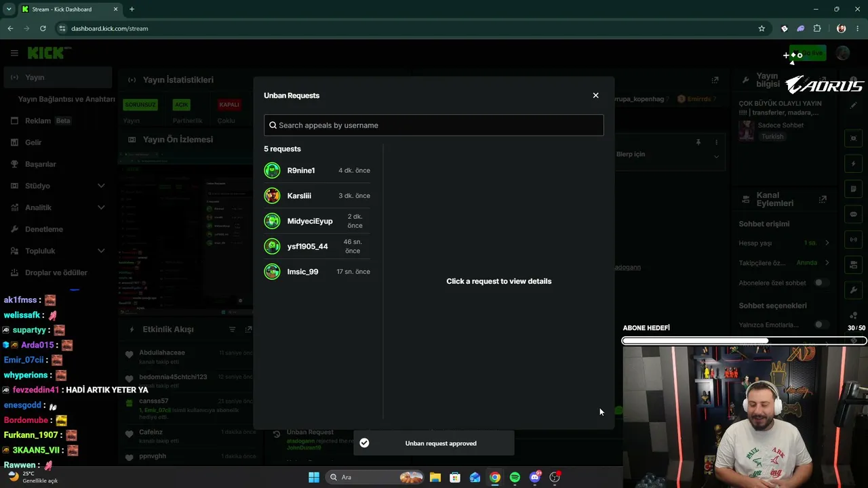Screen dimensions: 868x488
Task: Open the Başarılar sidebar item
Action: point(58,164)
